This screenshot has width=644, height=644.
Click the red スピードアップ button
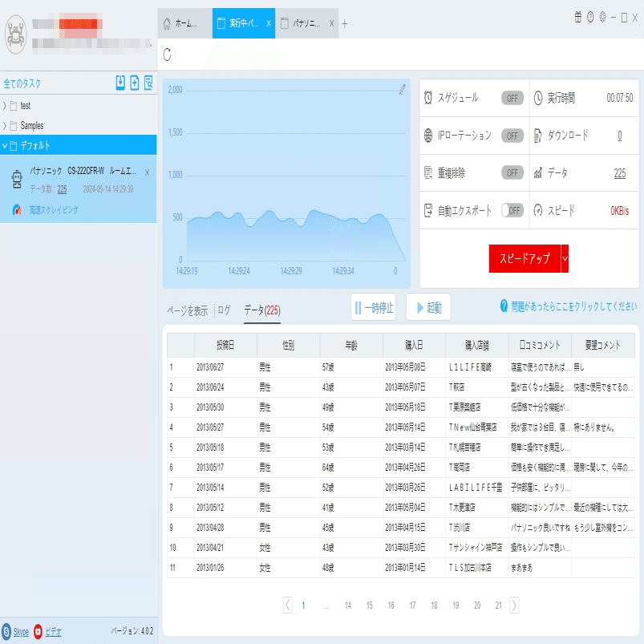[x=525, y=258]
